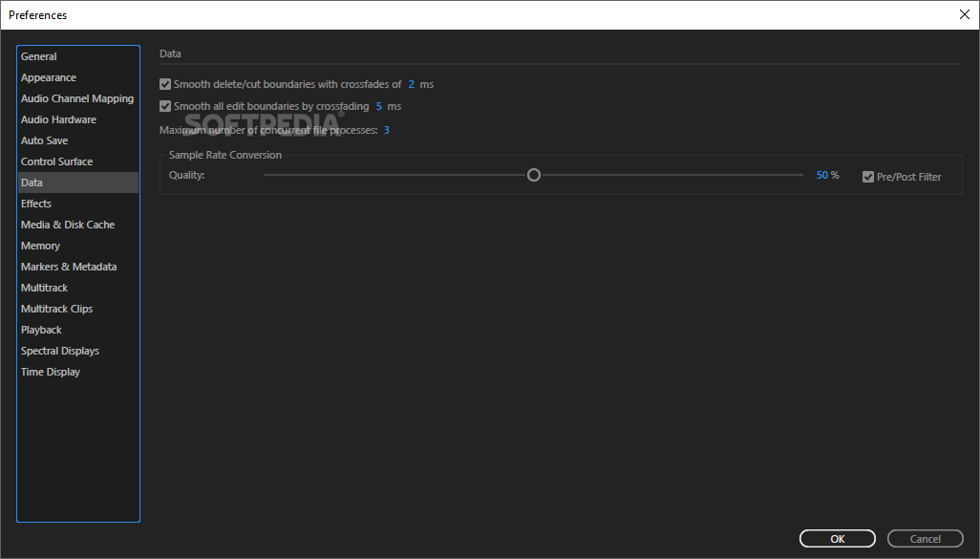
Task: Click the 5 ms crossfading value
Action: tap(379, 106)
